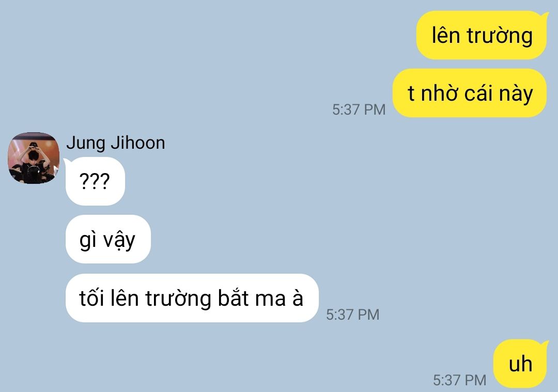Screen dimensions: 558x392
Task: Click the timestamp beside 't nhờ cái này'
Action: (359, 109)
